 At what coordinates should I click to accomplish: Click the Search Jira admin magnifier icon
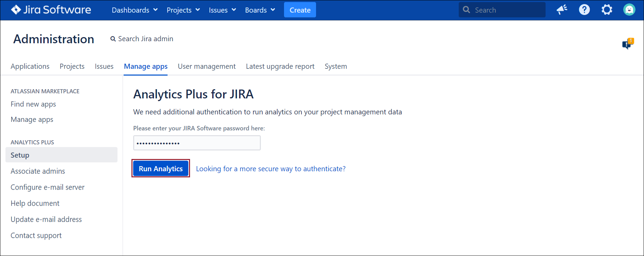(113, 39)
